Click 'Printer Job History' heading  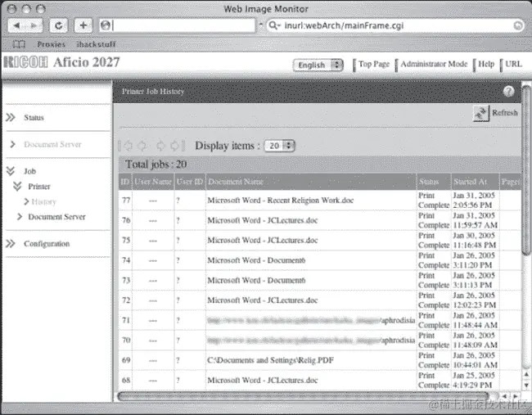point(153,92)
